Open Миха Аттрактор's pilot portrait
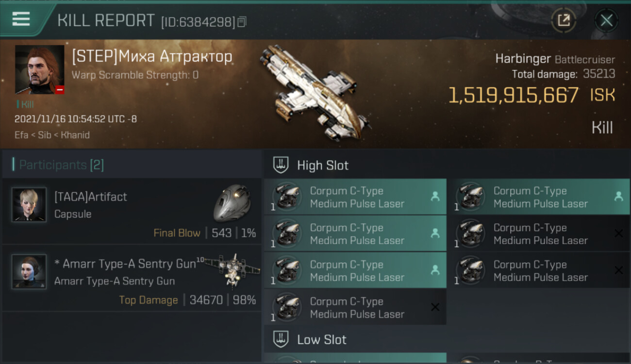The height and width of the screenshot is (364, 631). (x=39, y=69)
